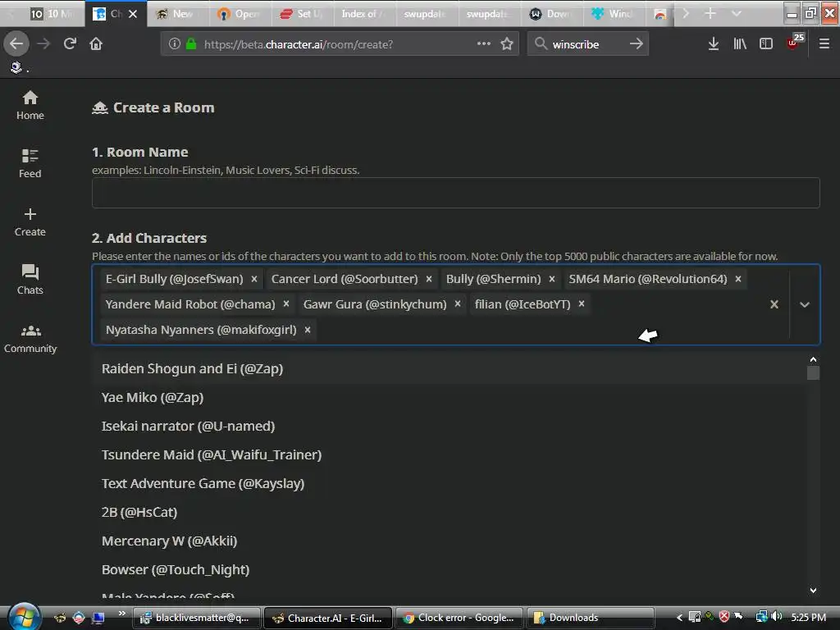Screen dimensions: 840x630
Task: Remove Nyatasha Nyanners character tag
Action: (x=308, y=330)
